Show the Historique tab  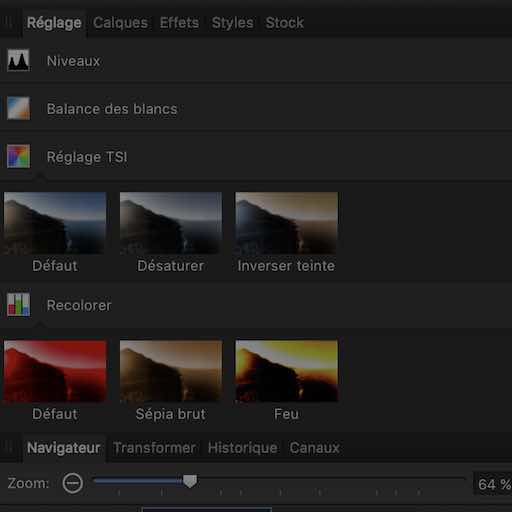pos(243,448)
